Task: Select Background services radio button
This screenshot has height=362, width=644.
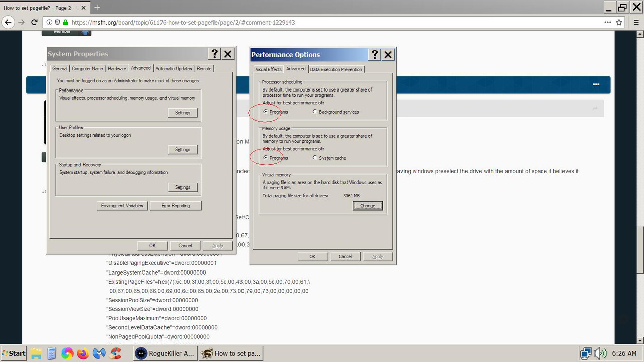Action: tap(315, 112)
